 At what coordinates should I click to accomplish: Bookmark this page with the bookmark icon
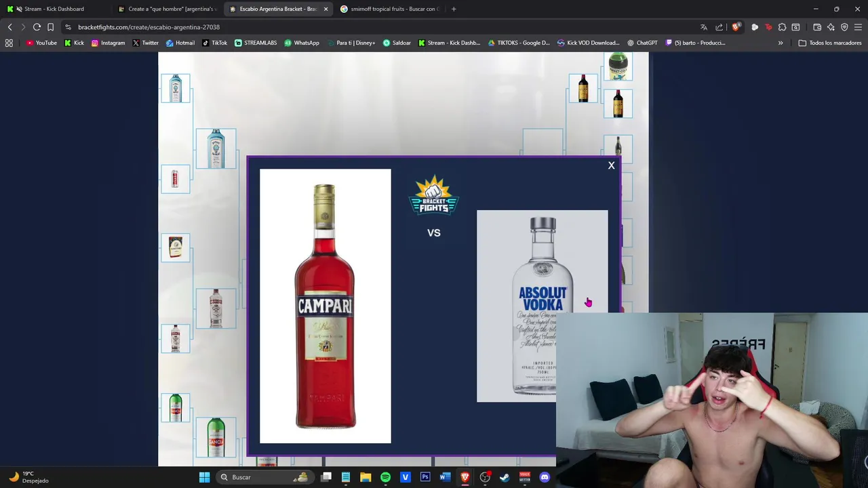click(50, 27)
